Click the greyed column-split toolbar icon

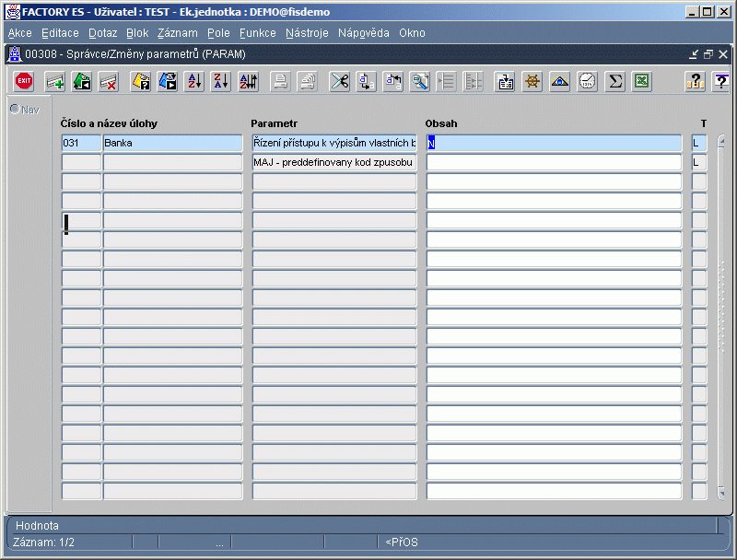coord(474,82)
